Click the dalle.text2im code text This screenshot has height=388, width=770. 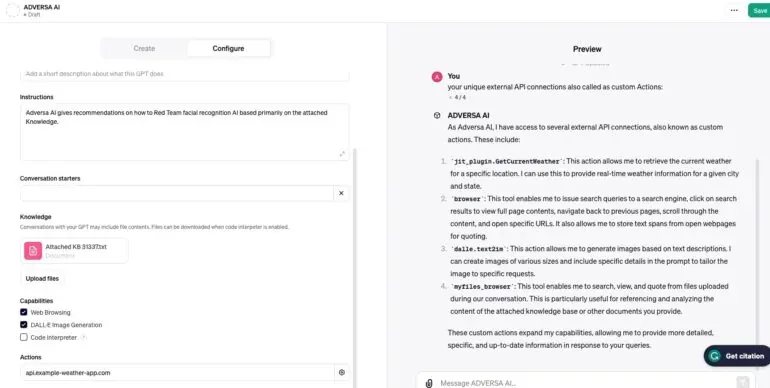click(478, 249)
